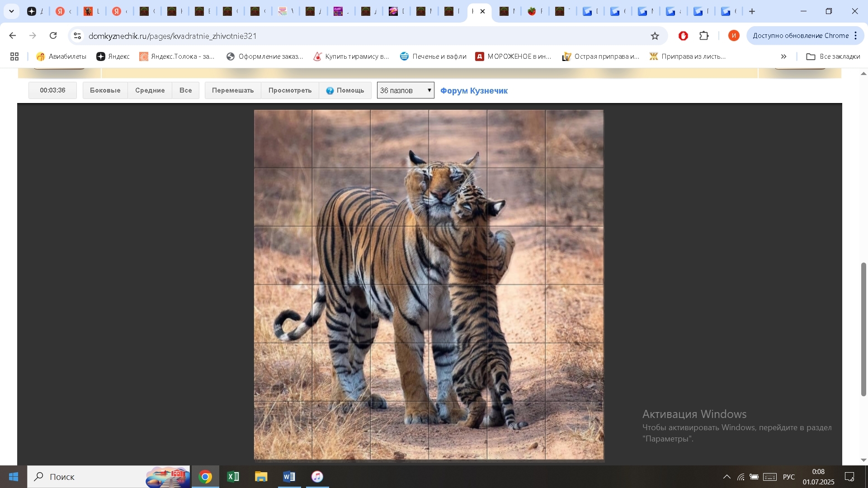Open Chrome from the taskbar

[x=205, y=477]
